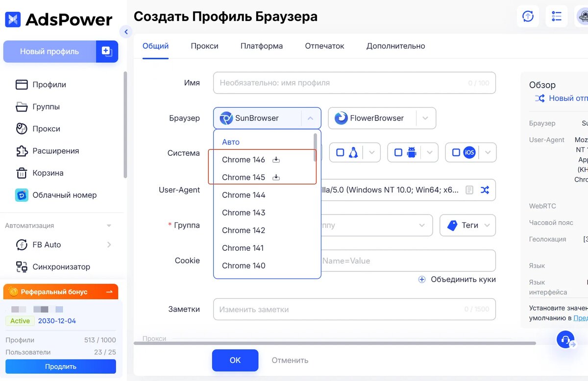Click the download icon next to Chrome 145
588x381 pixels.
(276, 177)
